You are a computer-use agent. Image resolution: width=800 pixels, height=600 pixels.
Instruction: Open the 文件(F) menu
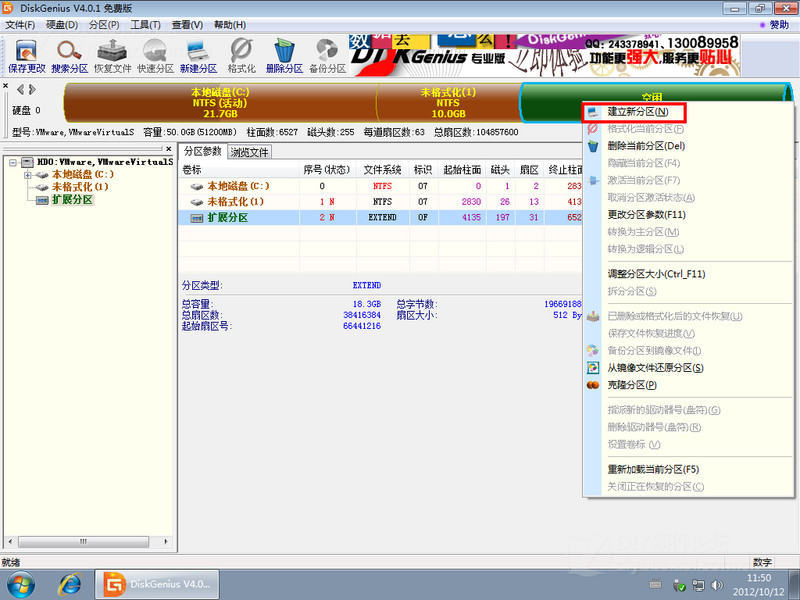pyautogui.click(x=20, y=25)
